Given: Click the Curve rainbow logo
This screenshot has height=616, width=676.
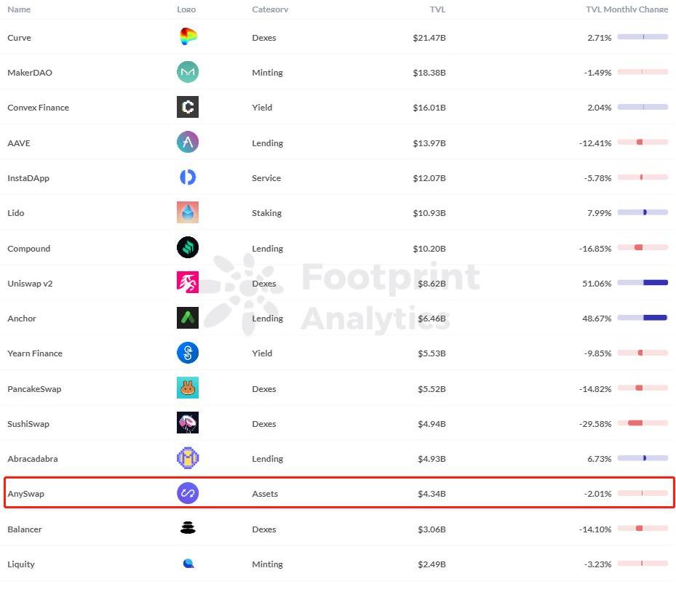Looking at the screenshot, I should pos(188,36).
